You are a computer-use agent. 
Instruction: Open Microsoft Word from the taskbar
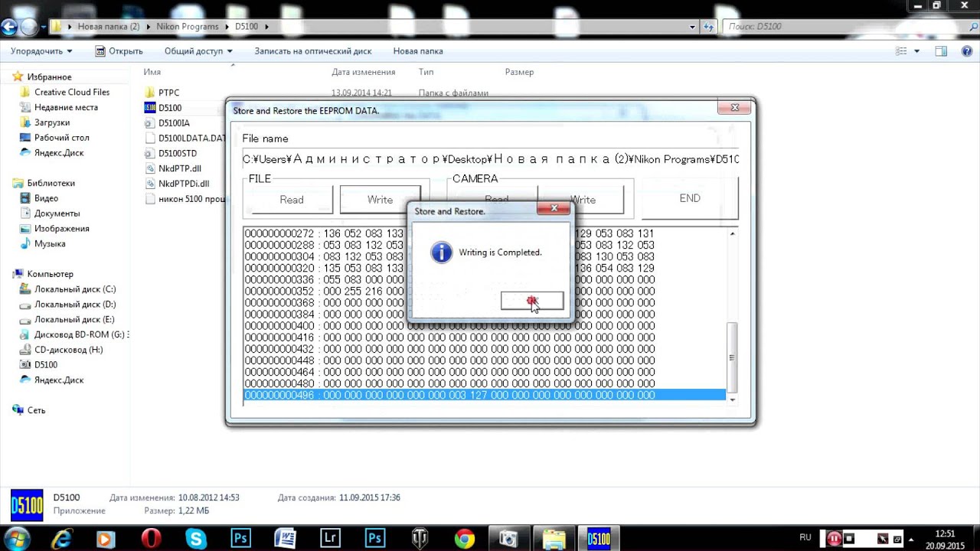click(285, 539)
